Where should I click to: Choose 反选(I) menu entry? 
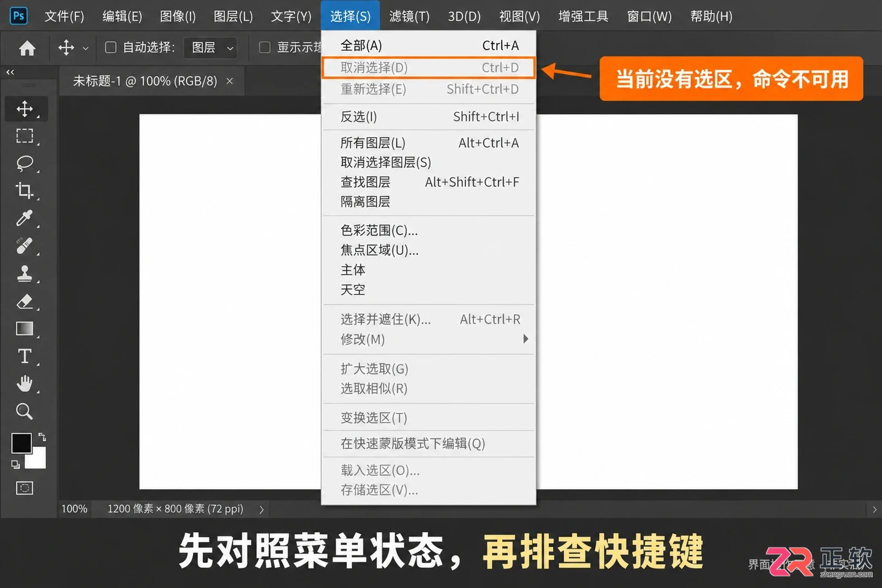(x=429, y=116)
